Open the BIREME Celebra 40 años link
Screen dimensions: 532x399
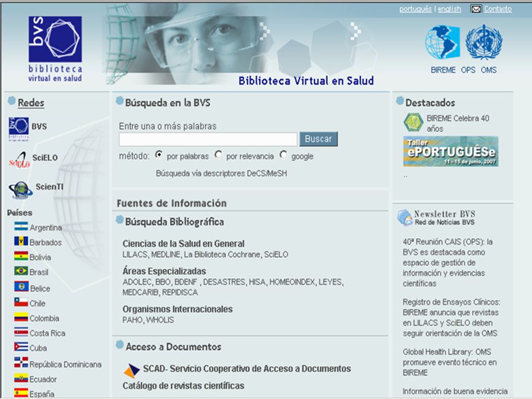pyautogui.click(x=458, y=124)
